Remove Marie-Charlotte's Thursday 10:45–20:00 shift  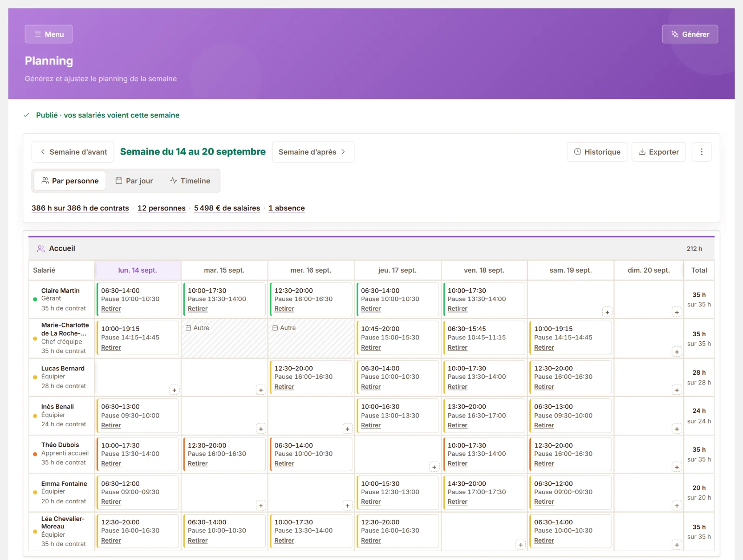coord(371,348)
